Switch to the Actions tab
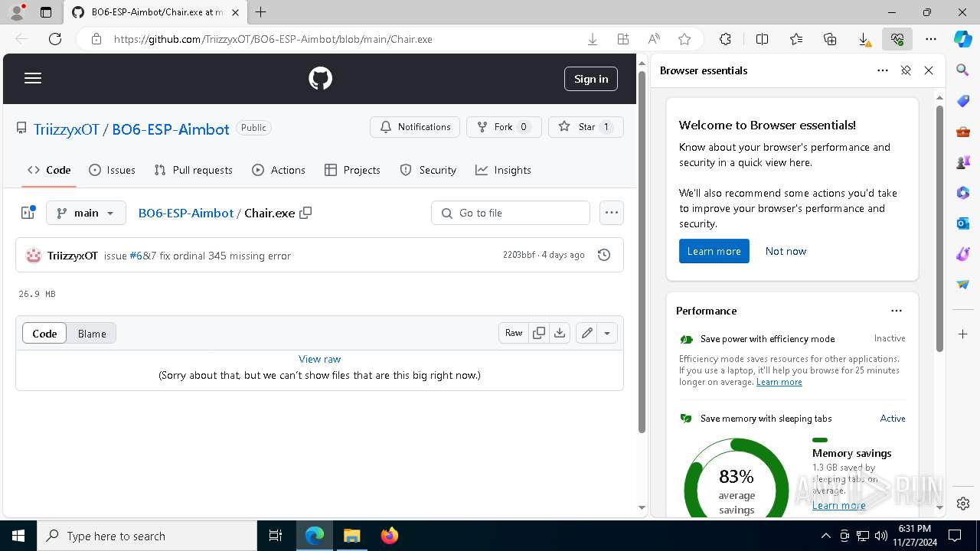The image size is (980, 551). coord(279,170)
